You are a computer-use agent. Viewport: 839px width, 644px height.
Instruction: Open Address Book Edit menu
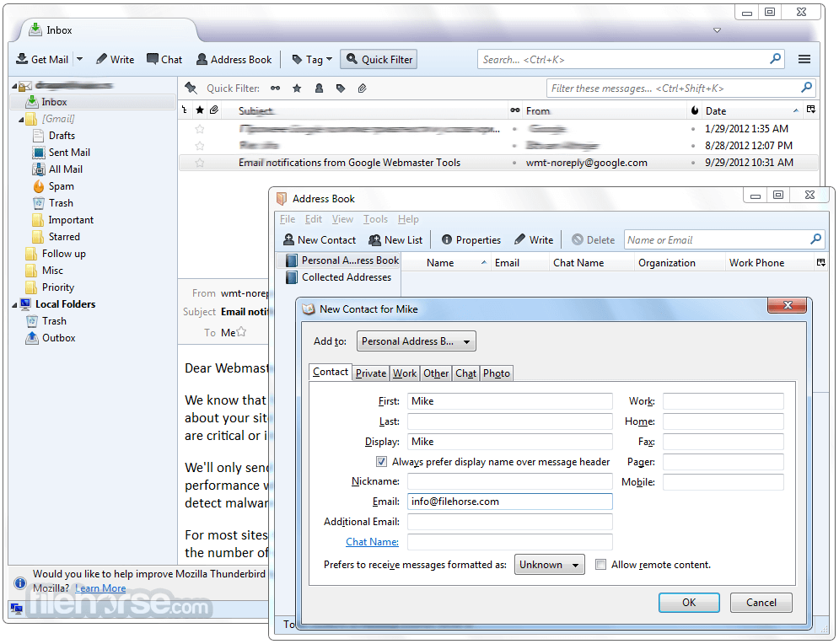[x=314, y=219]
